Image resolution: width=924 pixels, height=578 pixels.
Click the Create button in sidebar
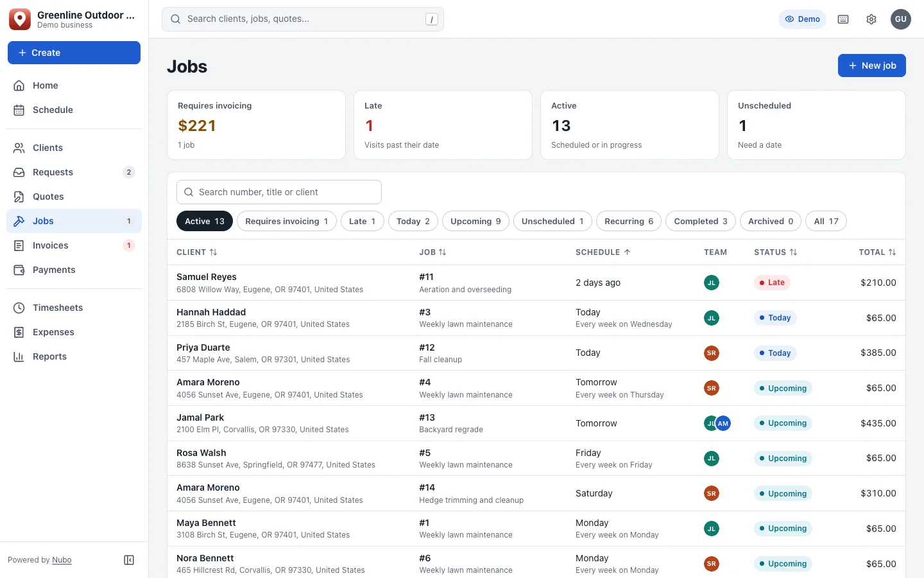coord(74,53)
